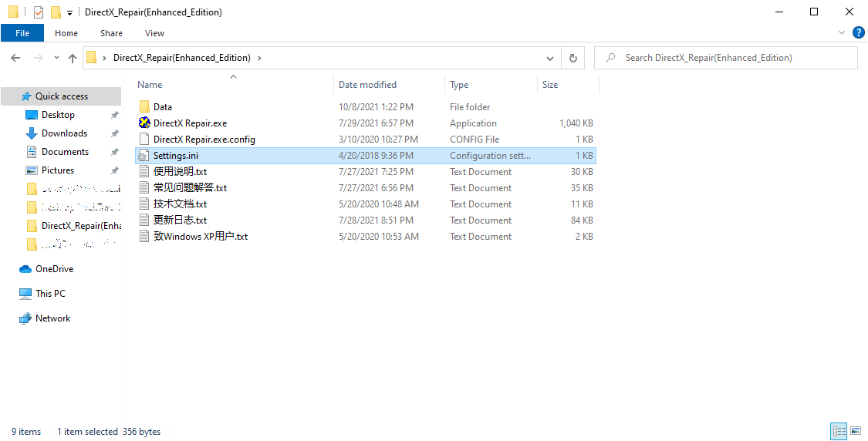Viewport: 868px width, 441px height.
Task: Select Documents in Quick access
Action: (65, 152)
